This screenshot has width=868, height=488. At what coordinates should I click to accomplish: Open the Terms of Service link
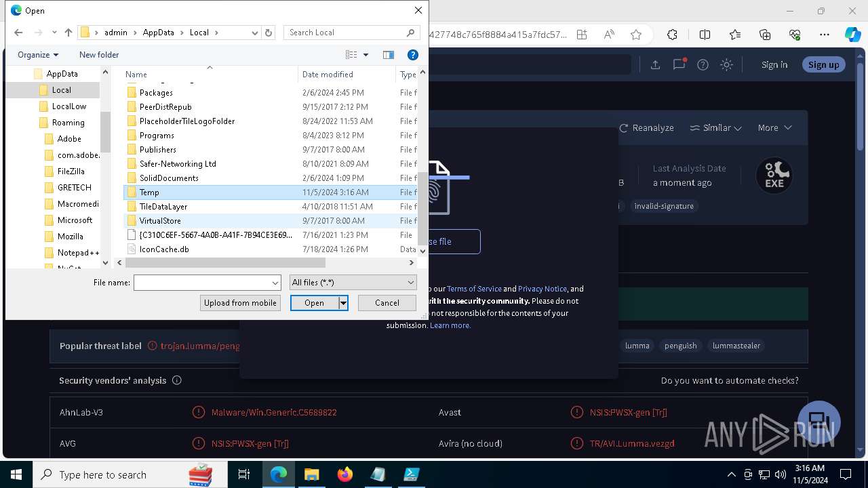474,289
